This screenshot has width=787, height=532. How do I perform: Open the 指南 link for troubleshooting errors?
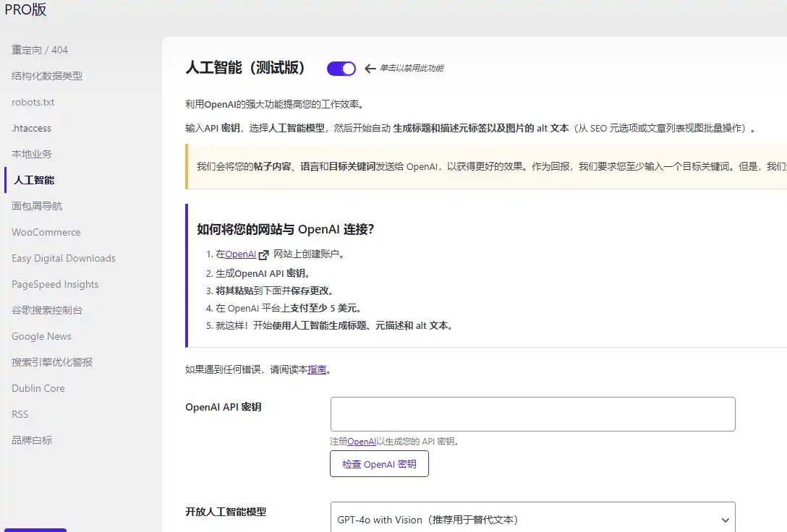coord(315,369)
